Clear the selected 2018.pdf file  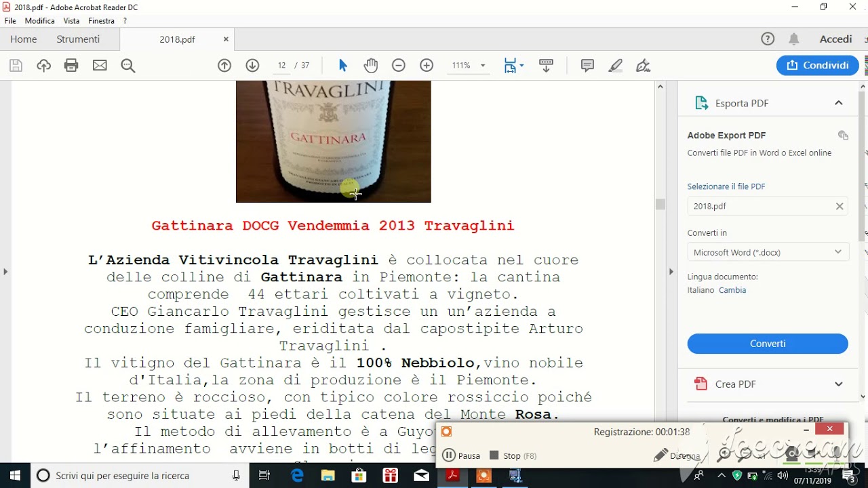(839, 206)
